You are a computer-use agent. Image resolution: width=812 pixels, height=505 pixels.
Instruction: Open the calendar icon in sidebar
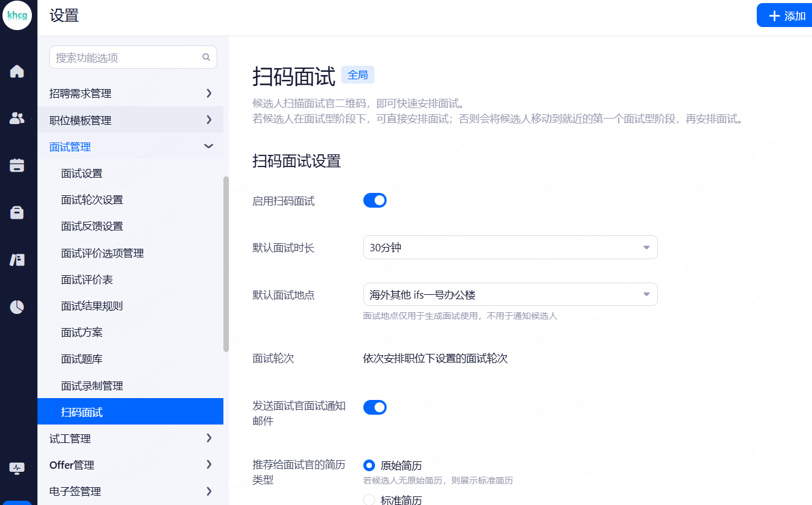click(17, 165)
